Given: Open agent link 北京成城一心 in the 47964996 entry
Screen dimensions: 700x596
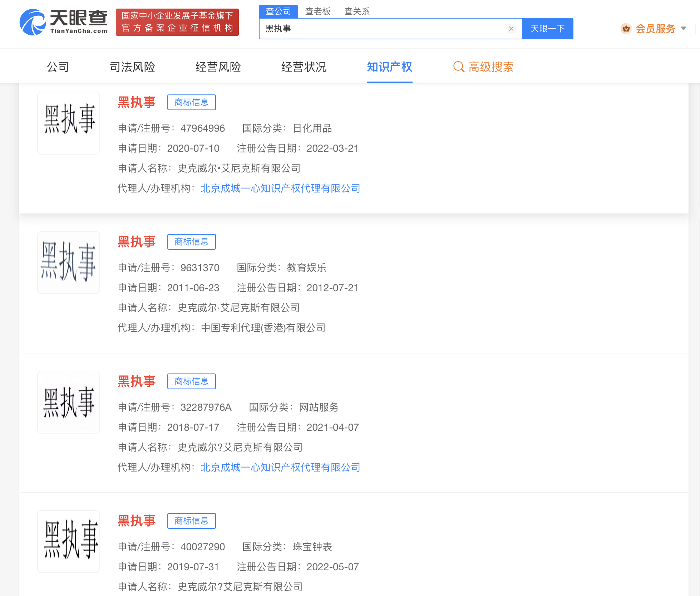Looking at the screenshot, I should click(281, 188).
